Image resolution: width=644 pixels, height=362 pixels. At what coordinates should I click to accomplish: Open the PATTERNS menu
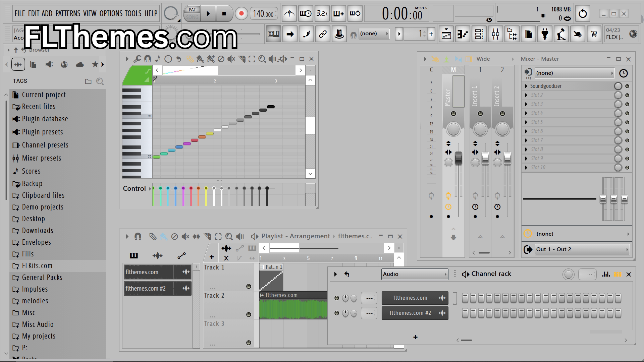click(68, 13)
